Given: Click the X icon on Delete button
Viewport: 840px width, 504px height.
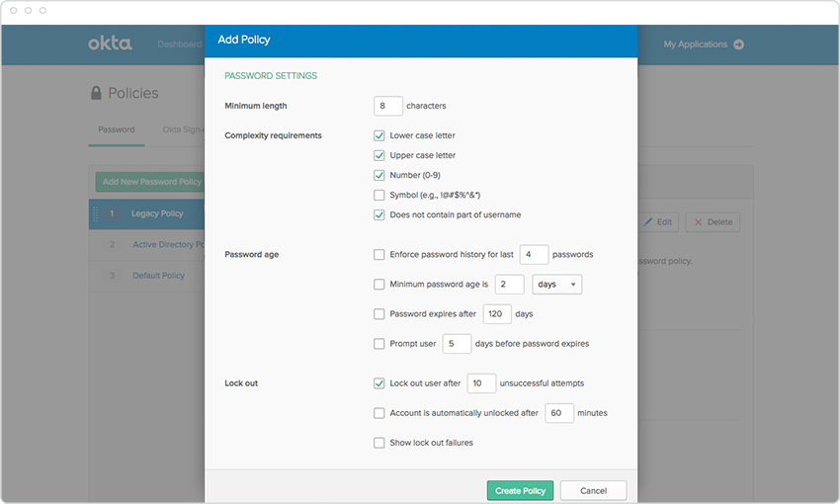Looking at the screenshot, I should [x=698, y=222].
